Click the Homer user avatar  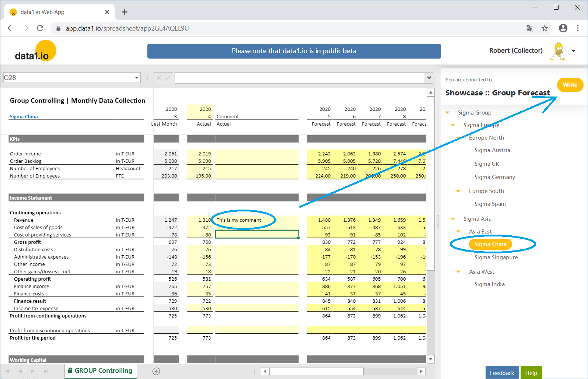click(558, 51)
